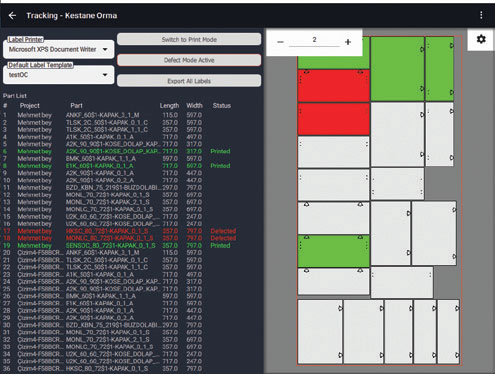Click the Status column header
This screenshot has width=495, height=374.
(222, 106)
